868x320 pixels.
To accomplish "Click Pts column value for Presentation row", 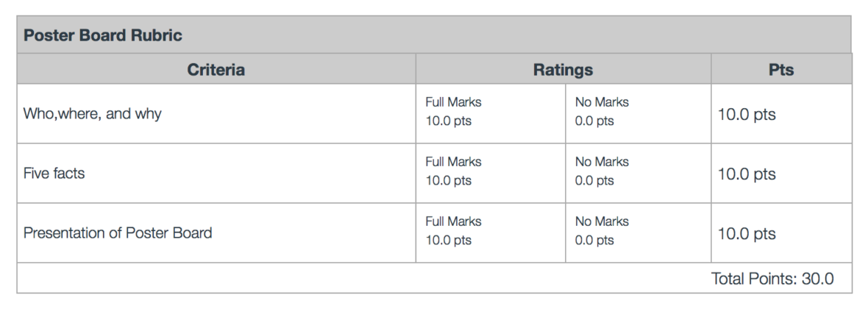I will point(747,234).
